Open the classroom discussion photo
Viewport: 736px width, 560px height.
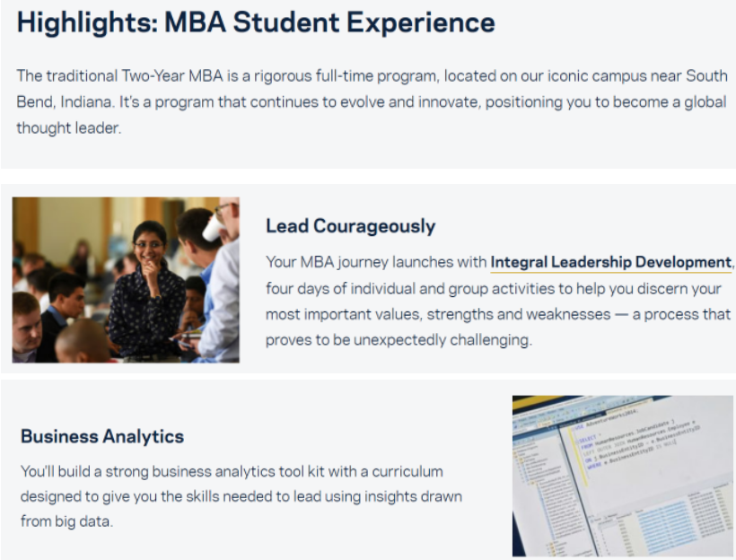click(126, 279)
